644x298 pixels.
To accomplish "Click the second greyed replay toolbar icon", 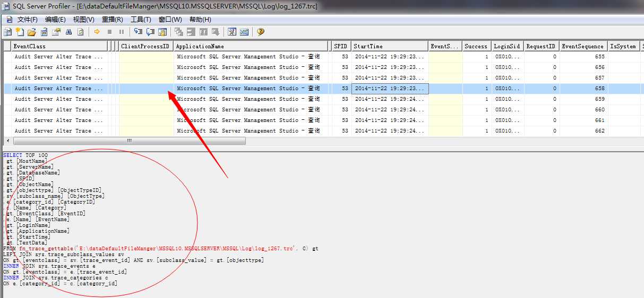I will (x=191, y=32).
